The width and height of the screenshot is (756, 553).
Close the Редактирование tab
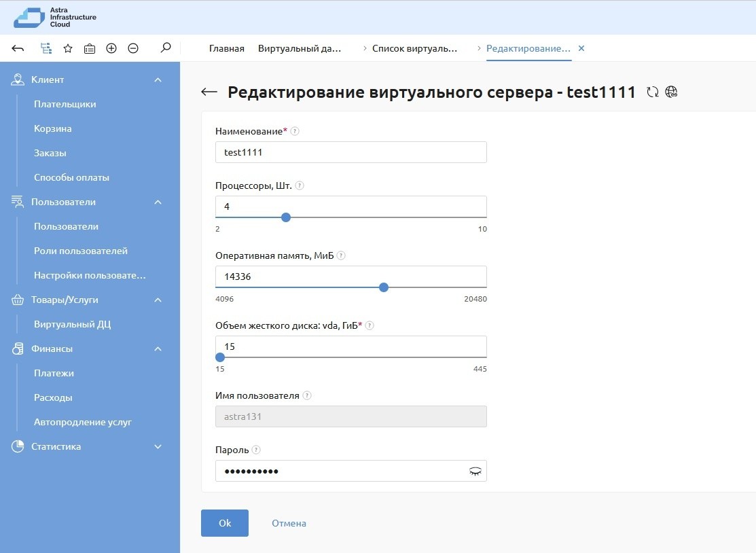[581, 49]
